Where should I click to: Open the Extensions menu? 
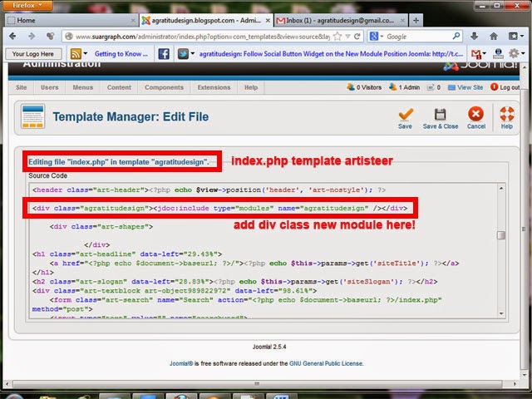[214, 87]
